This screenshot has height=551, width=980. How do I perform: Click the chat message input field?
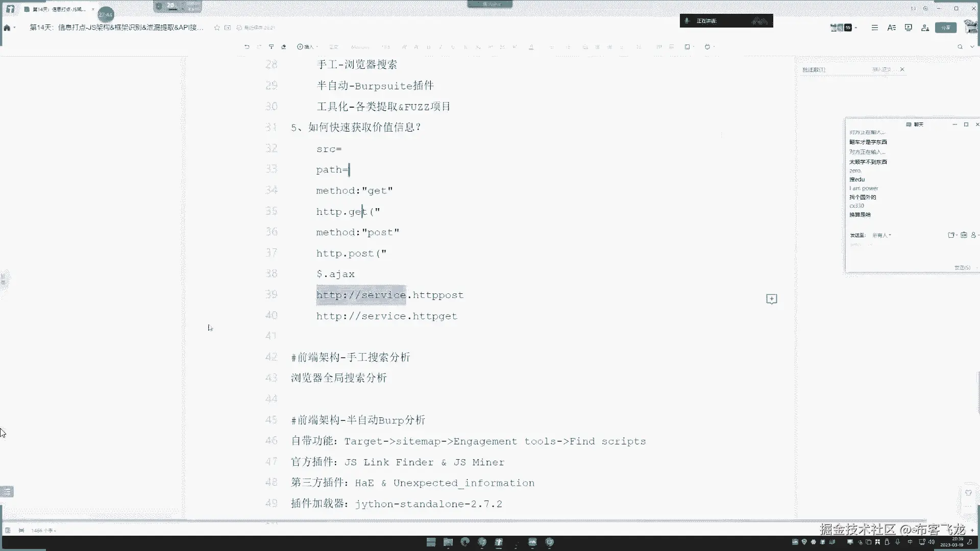click(x=898, y=253)
